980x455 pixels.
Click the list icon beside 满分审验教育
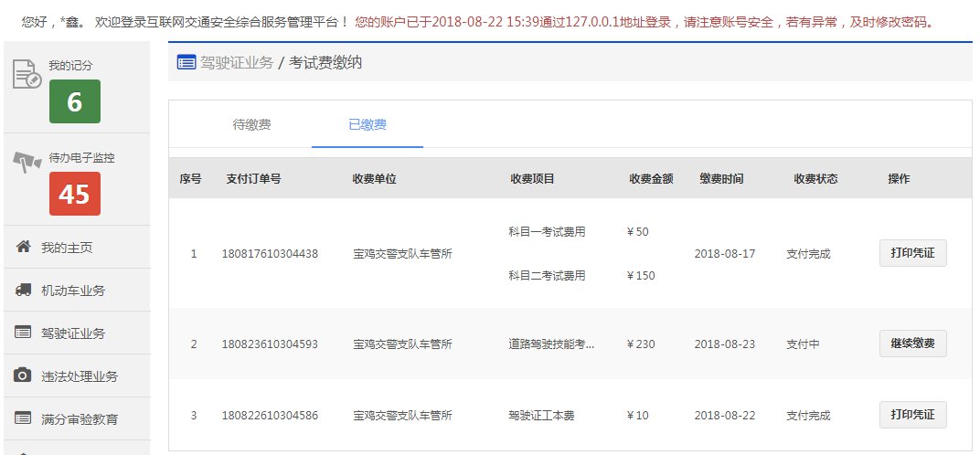pyautogui.click(x=24, y=418)
